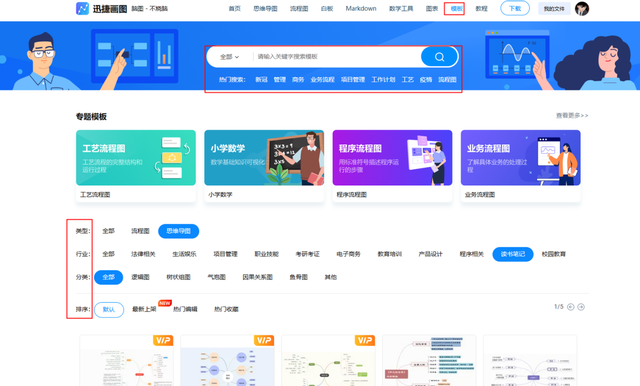Viewport: 640px width, 386px height.
Task: Open the 小学数学 topic card
Action: (264, 166)
